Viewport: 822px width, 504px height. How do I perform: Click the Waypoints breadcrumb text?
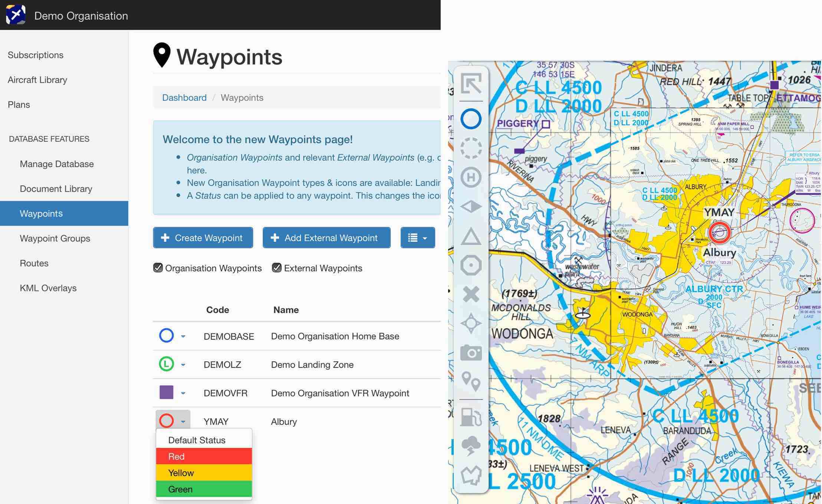[x=242, y=97]
